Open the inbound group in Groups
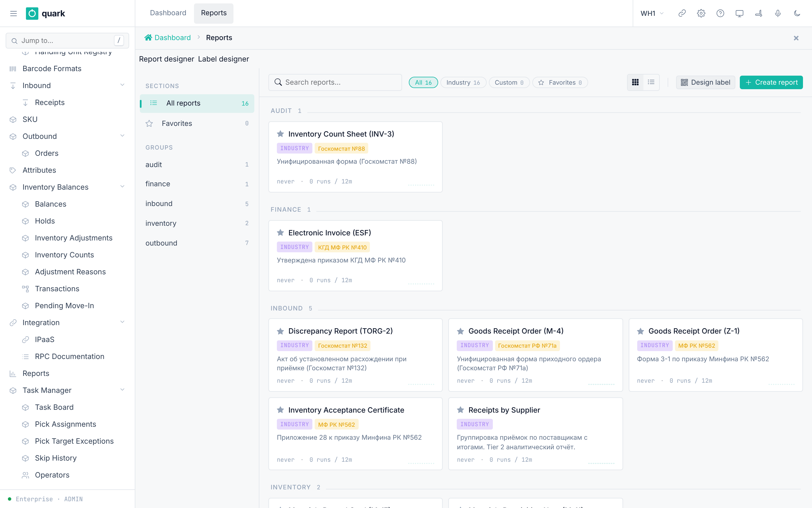 [197, 203]
